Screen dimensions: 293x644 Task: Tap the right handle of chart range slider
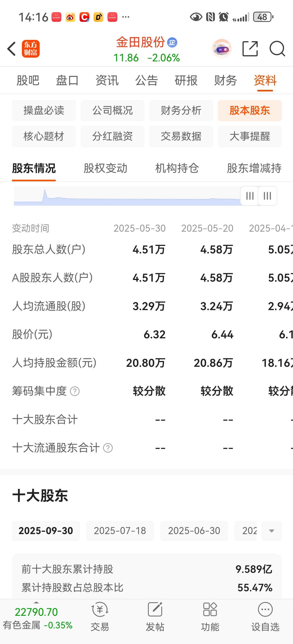(x=267, y=196)
